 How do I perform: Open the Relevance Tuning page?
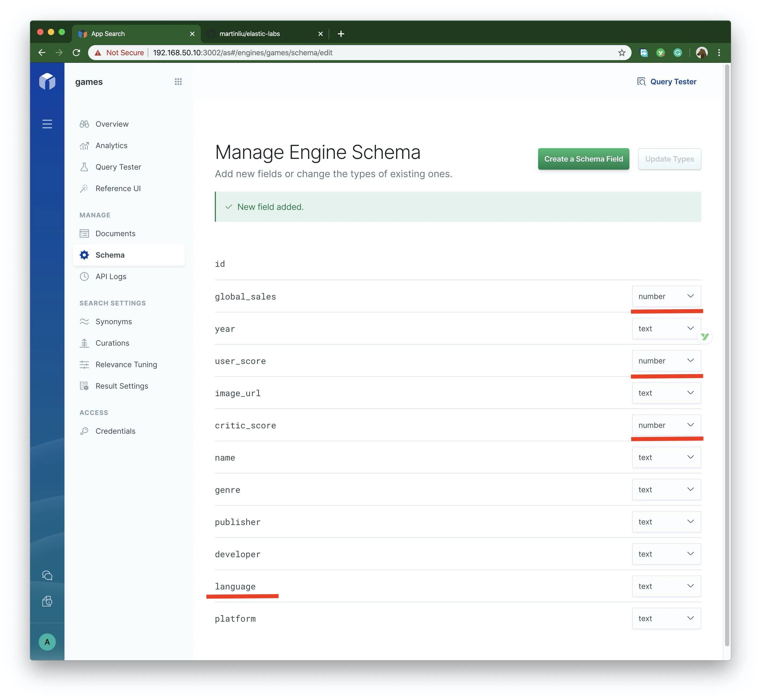(126, 364)
